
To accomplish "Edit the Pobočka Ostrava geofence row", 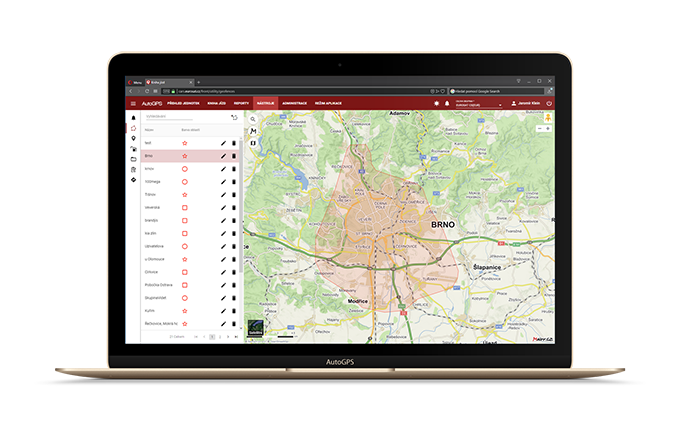I will click(x=223, y=285).
